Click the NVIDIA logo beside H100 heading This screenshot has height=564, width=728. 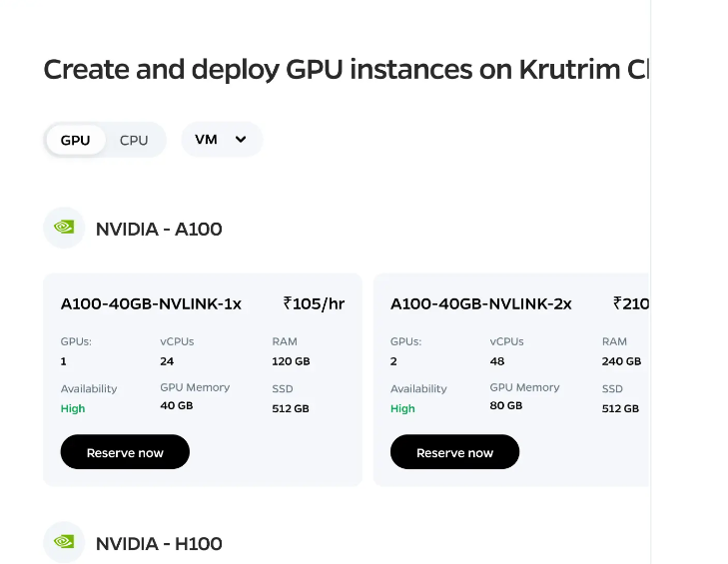pos(64,542)
